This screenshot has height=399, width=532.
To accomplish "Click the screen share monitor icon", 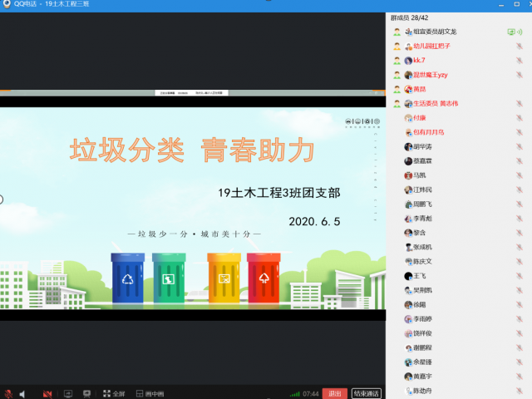I will (x=68, y=393).
